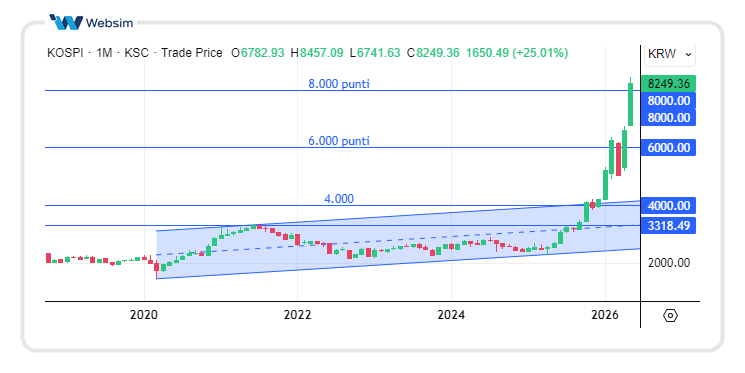Click the green 8249.36 current price tag
The width and height of the screenshot is (745, 373).
coord(669,84)
